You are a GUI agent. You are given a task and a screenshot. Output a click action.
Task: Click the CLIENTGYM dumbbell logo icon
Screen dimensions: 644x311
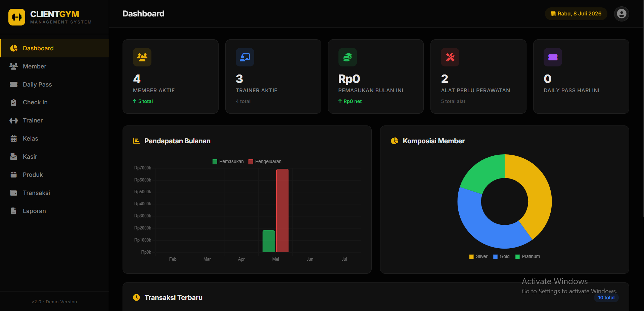[x=17, y=17]
